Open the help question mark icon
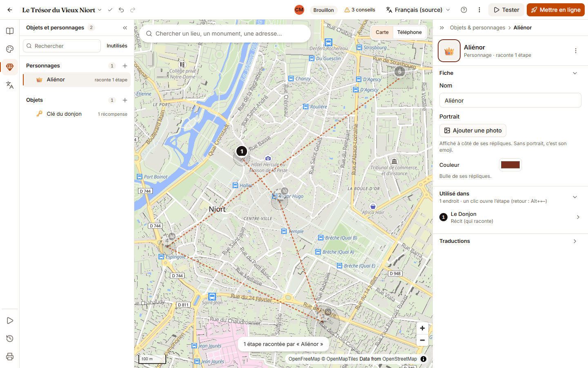 (464, 10)
